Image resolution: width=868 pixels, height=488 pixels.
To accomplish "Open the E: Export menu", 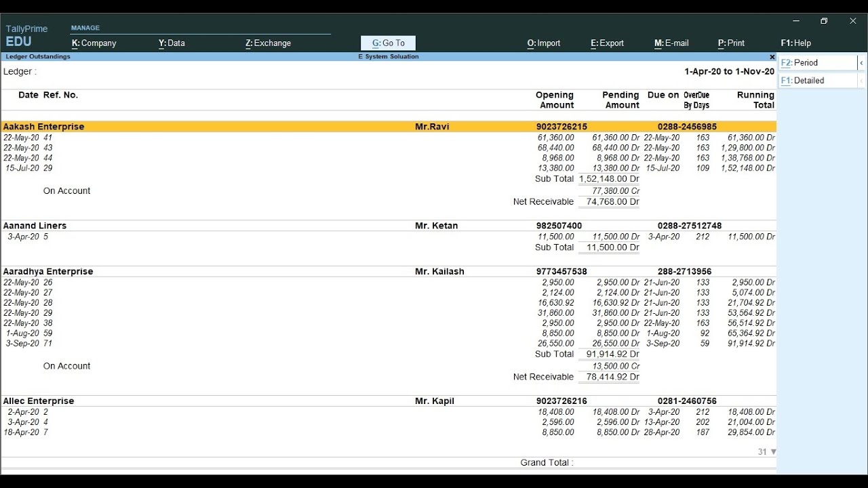I will click(607, 43).
